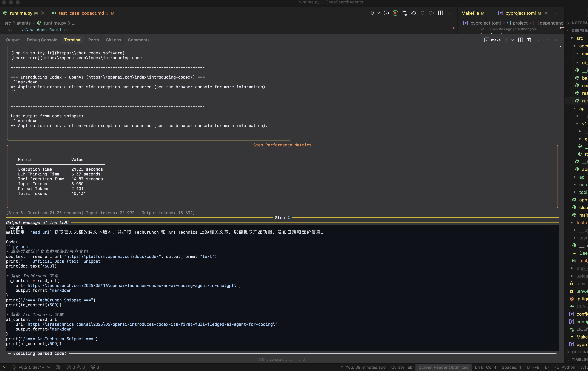Click the GitLens author annotation in pyproject.toml
This screenshot has height=371, width=588.
[509, 29]
